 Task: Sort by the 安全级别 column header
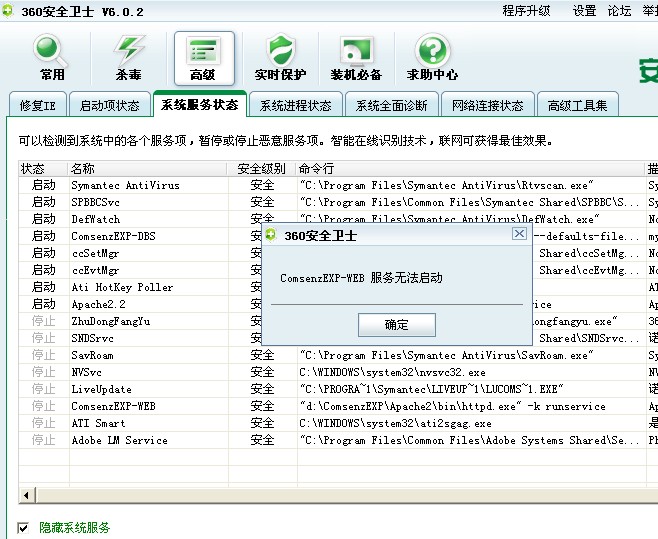click(x=261, y=168)
